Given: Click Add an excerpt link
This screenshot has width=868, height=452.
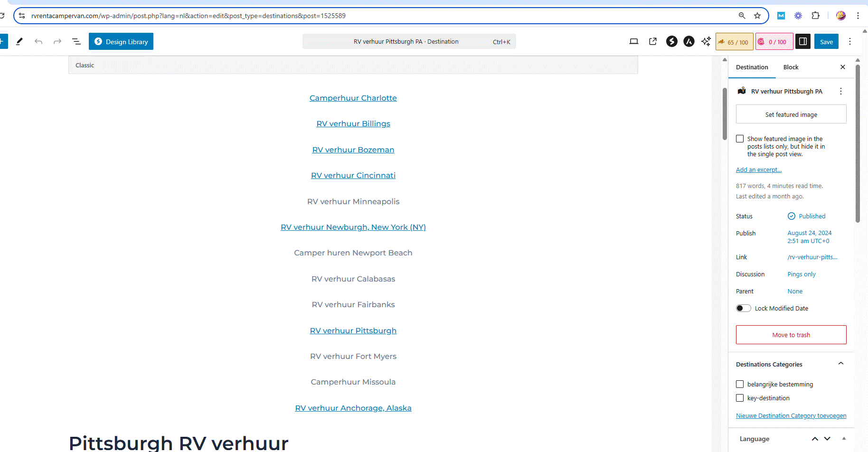Looking at the screenshot, I should (x=759, y=169).
